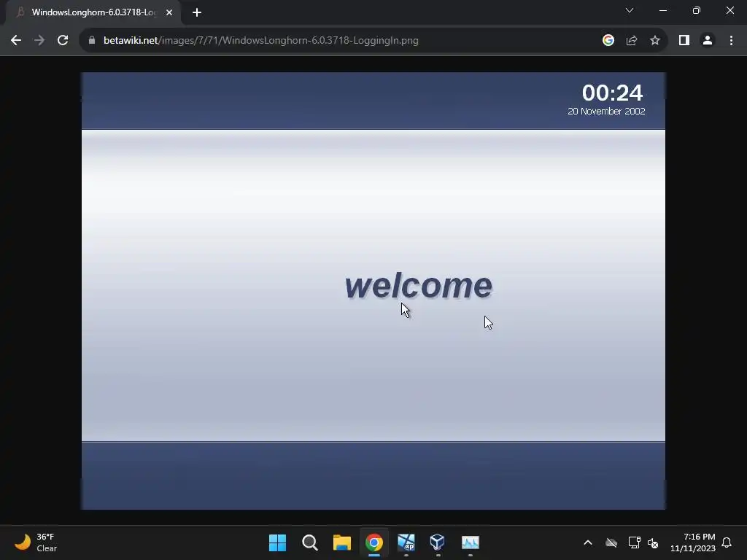Click the muted volume tray icon
The image size is (747, 560).
click(653, 542)
